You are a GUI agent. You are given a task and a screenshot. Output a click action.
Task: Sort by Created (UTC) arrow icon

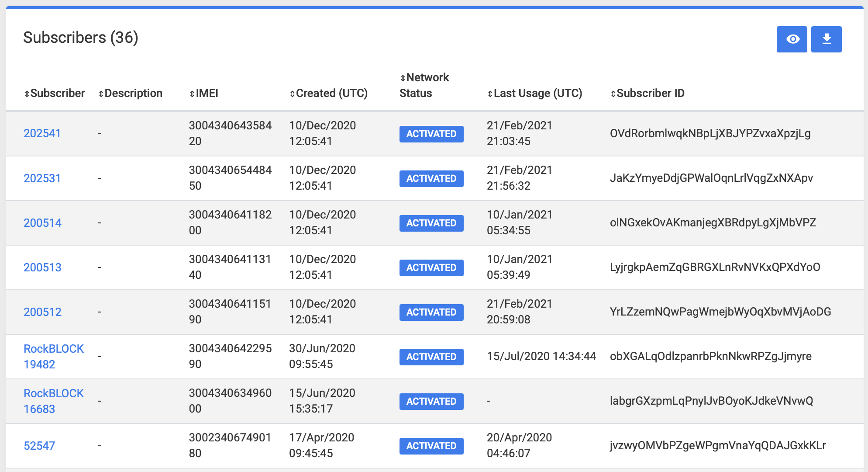pyautogui.click(x=293, y=94)
